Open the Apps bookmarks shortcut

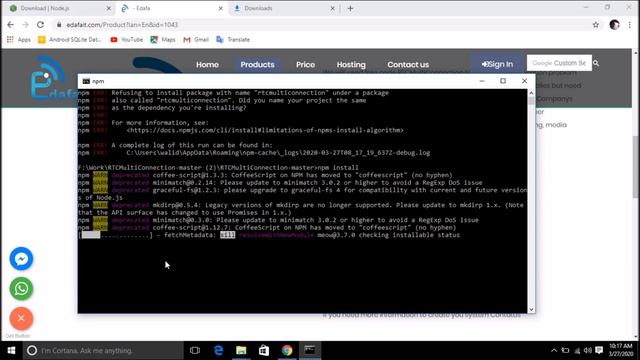tap(18, 40)
